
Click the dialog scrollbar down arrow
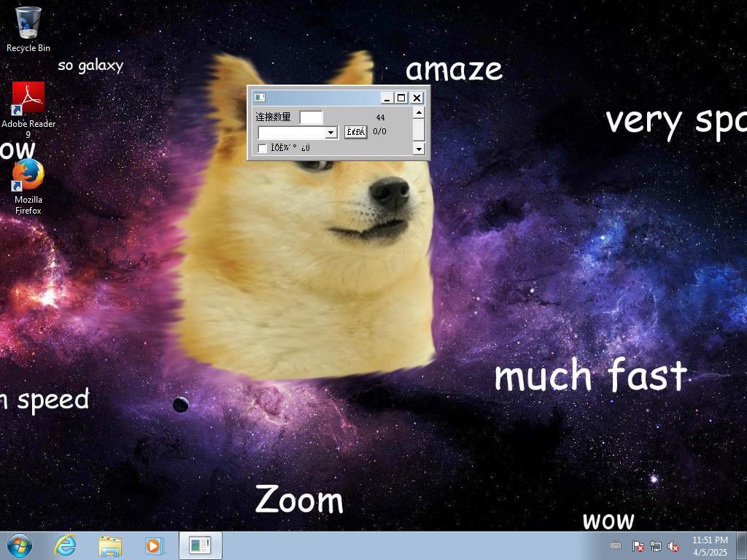click(x=419, y=149)
